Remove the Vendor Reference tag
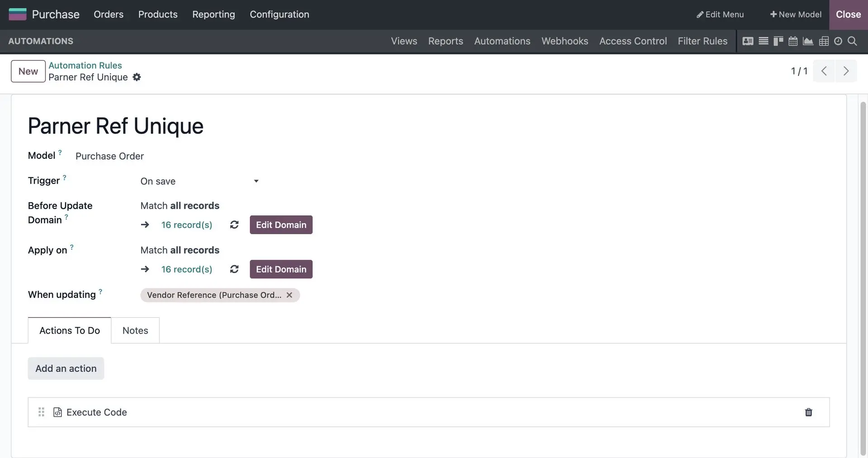The image size is (868, 458). (289, 295)
